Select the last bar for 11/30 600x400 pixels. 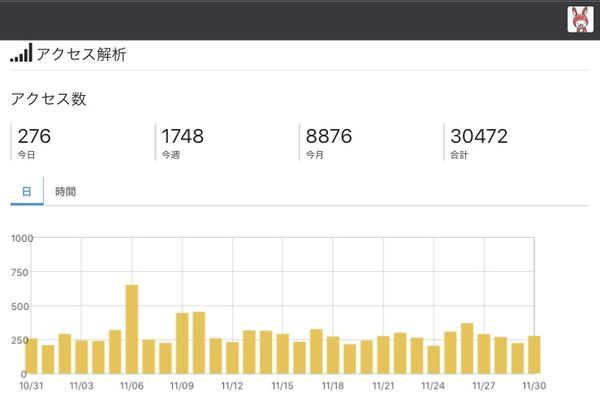534,355
